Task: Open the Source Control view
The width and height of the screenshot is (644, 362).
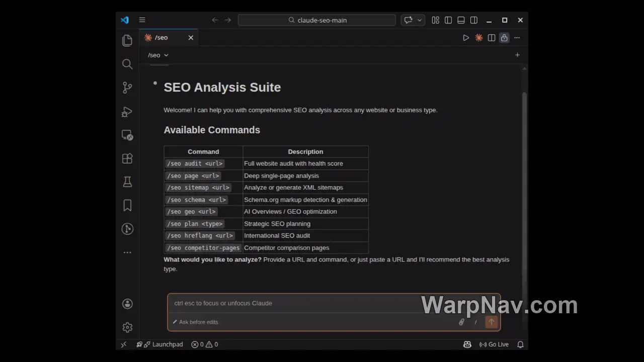Action: (x=127, y=87)
